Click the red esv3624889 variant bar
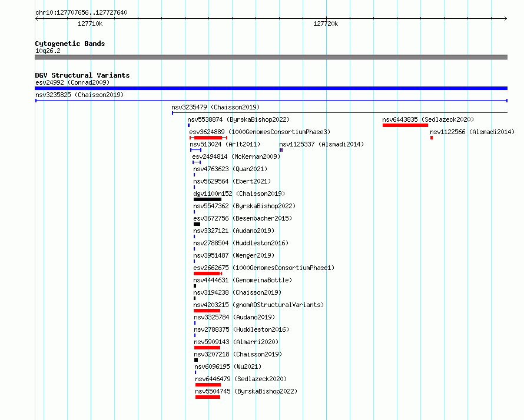 [x=208, y=138]
